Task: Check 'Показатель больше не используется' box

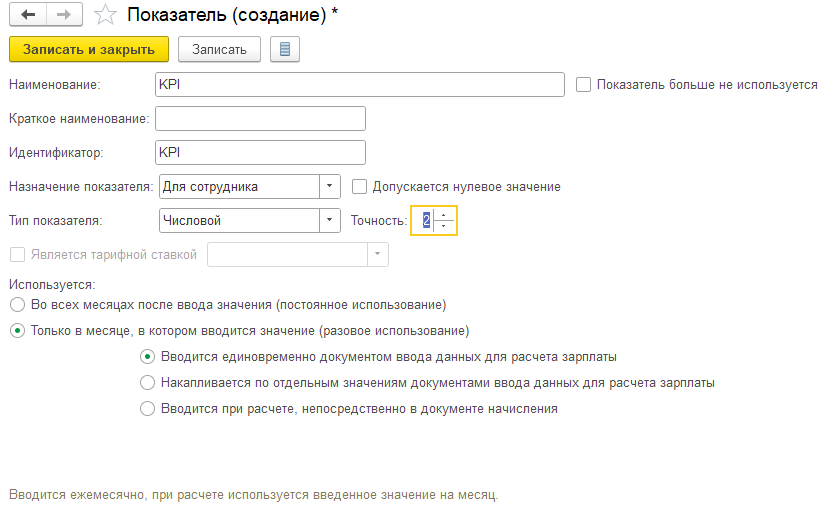Action: (584, 85)
